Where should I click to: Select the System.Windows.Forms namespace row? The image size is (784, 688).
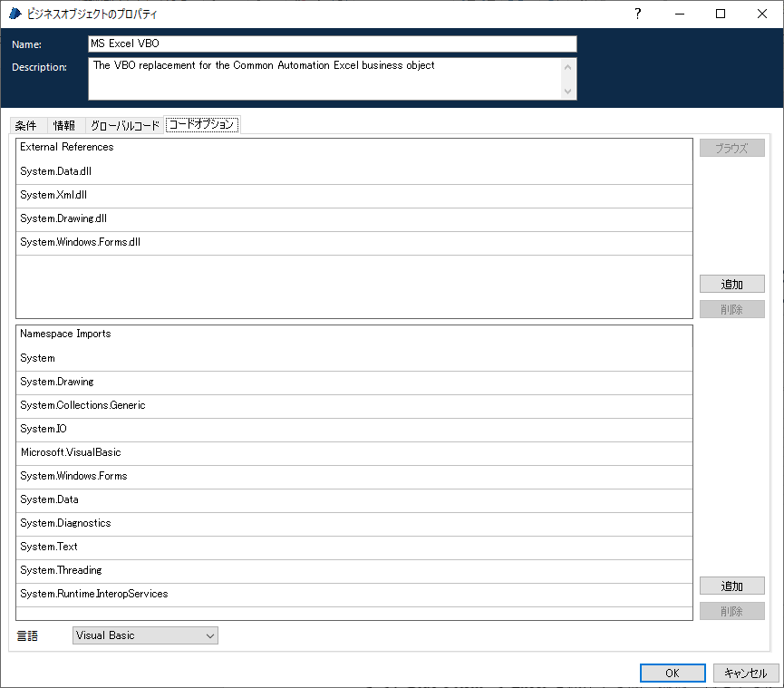click(x=354, y=477)
